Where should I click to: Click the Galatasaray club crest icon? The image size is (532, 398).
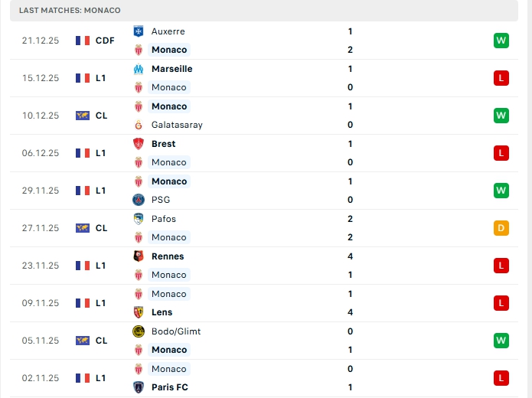[x=139, y=125]
